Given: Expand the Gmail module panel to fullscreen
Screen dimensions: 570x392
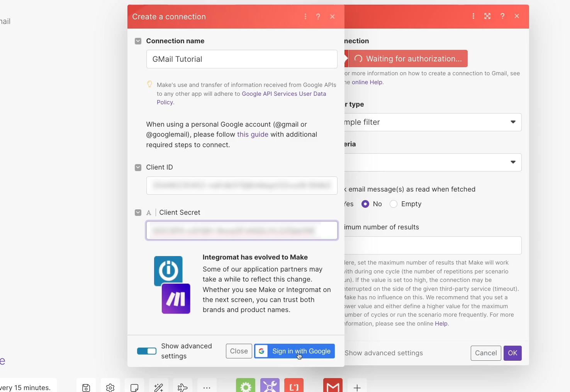Looking at the screenshot, I should click(487, 16).
